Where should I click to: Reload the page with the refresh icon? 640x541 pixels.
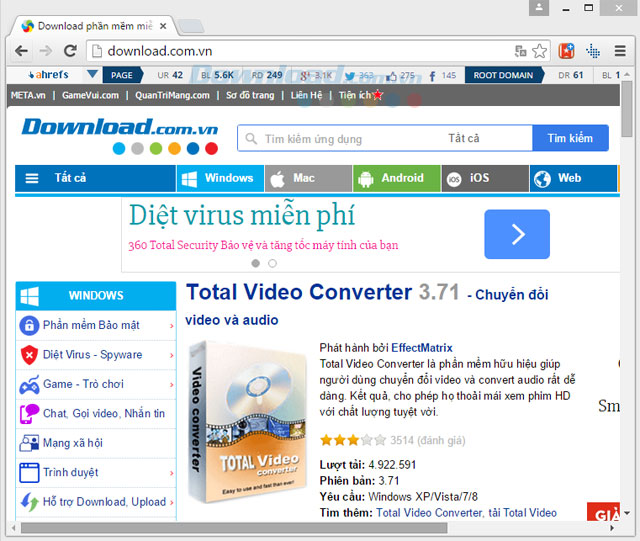click(70, 51)
